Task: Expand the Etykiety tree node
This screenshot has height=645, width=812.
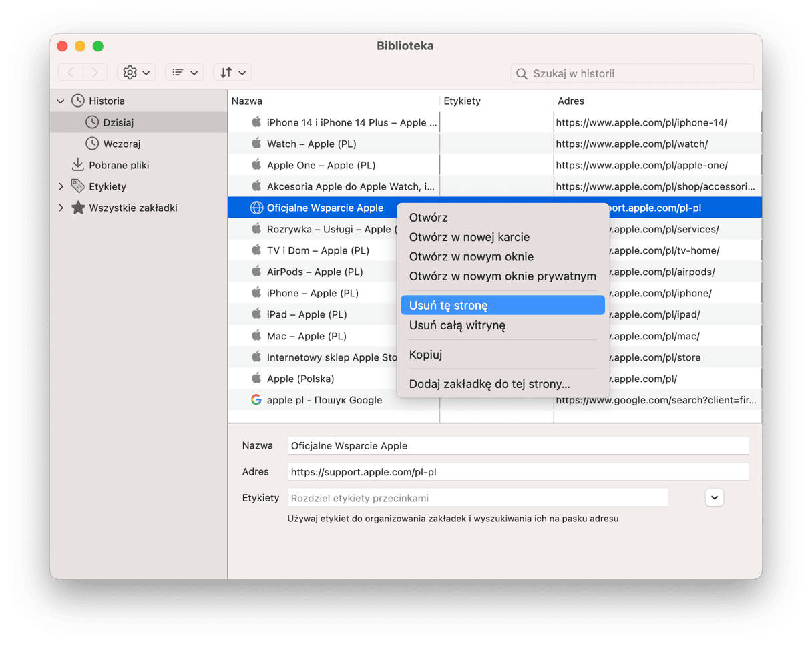Action: [x=61, y=187]
